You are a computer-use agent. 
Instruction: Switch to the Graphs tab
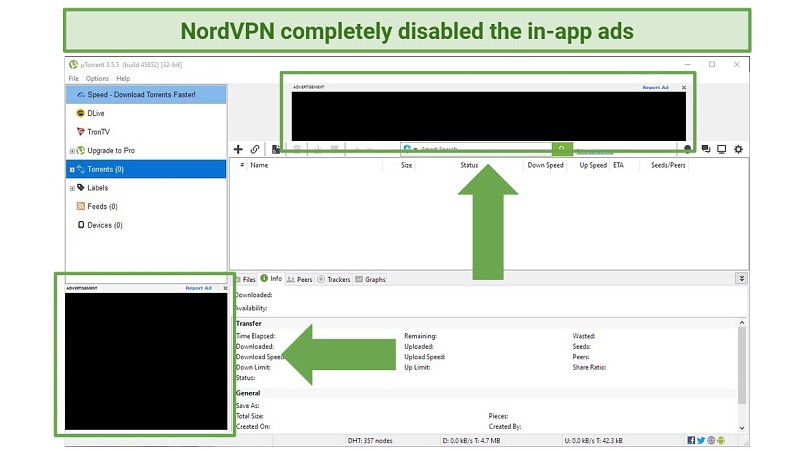(371, 279)
